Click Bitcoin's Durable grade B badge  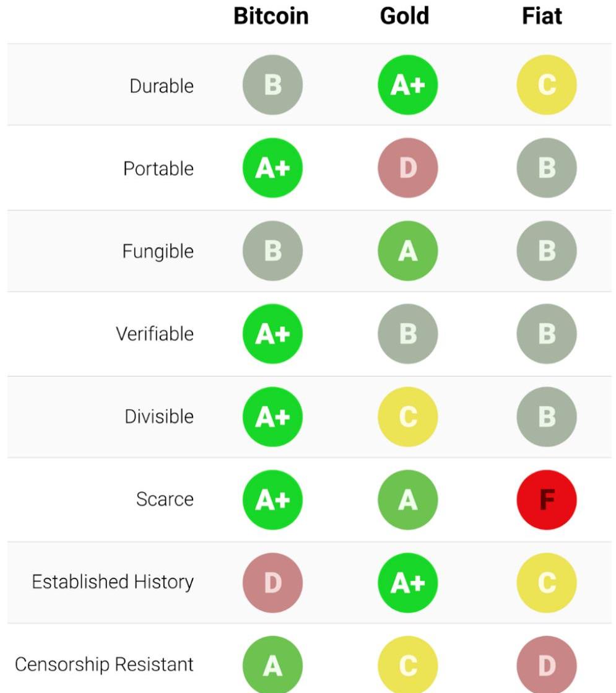click(272, 85)
